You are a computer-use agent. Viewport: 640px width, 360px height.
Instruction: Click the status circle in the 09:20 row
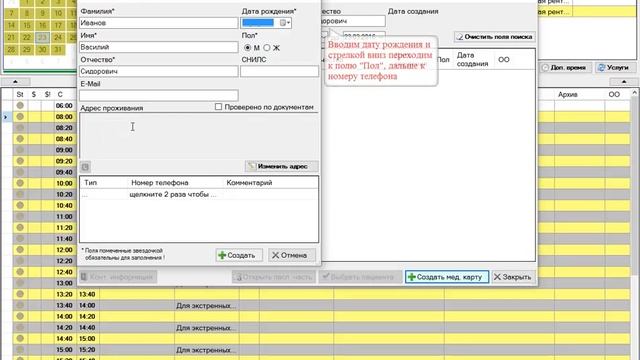pyautogui.click(x=20, y=161)
